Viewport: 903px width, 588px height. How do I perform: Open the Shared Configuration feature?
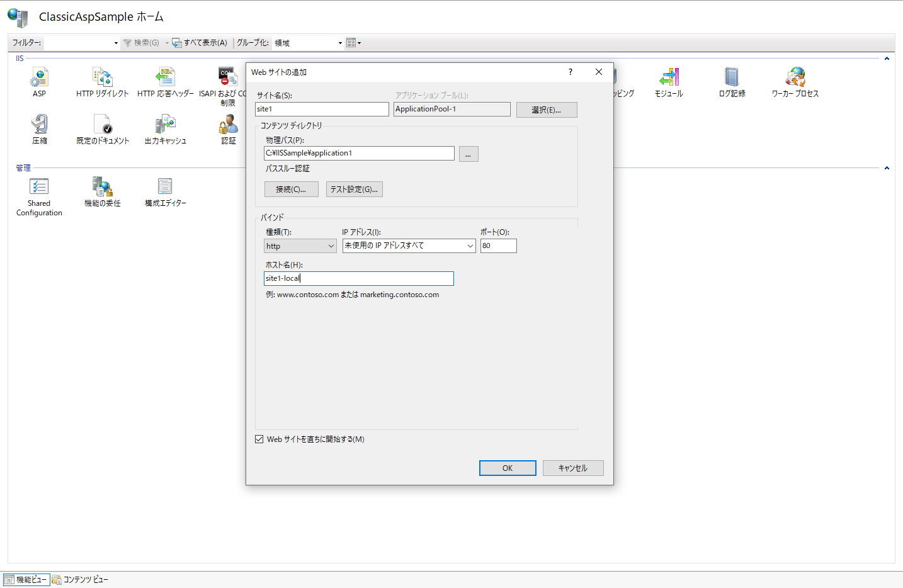[39, 196]
